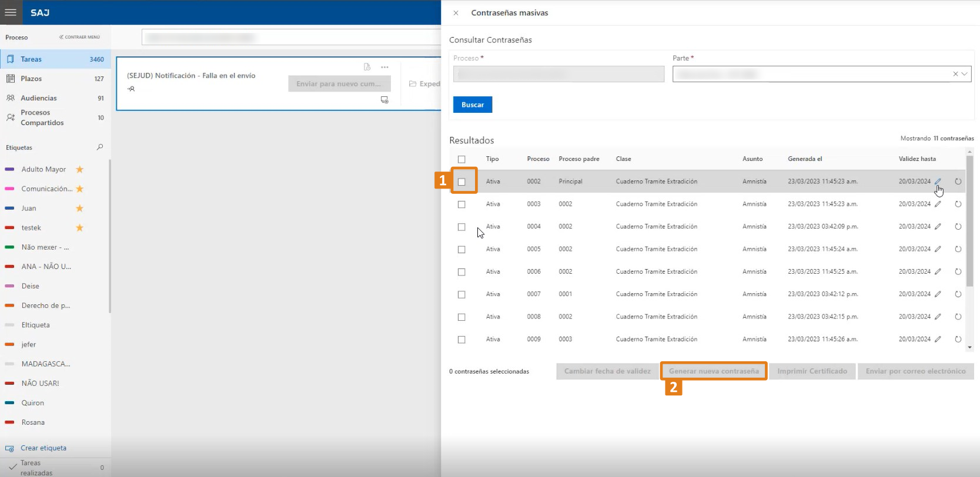Regenerate password icon for proceso 0005
Screen dimensions: 980x477
click(x=958, y=249)
